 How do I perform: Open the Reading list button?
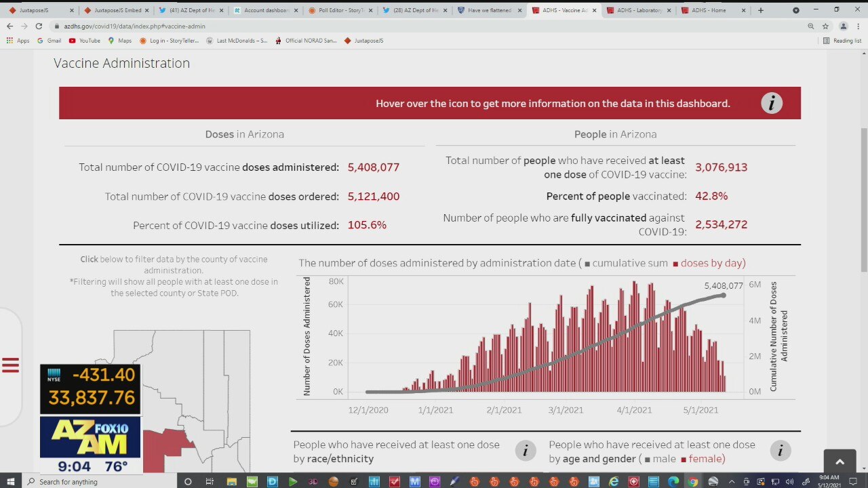[842, 41]
